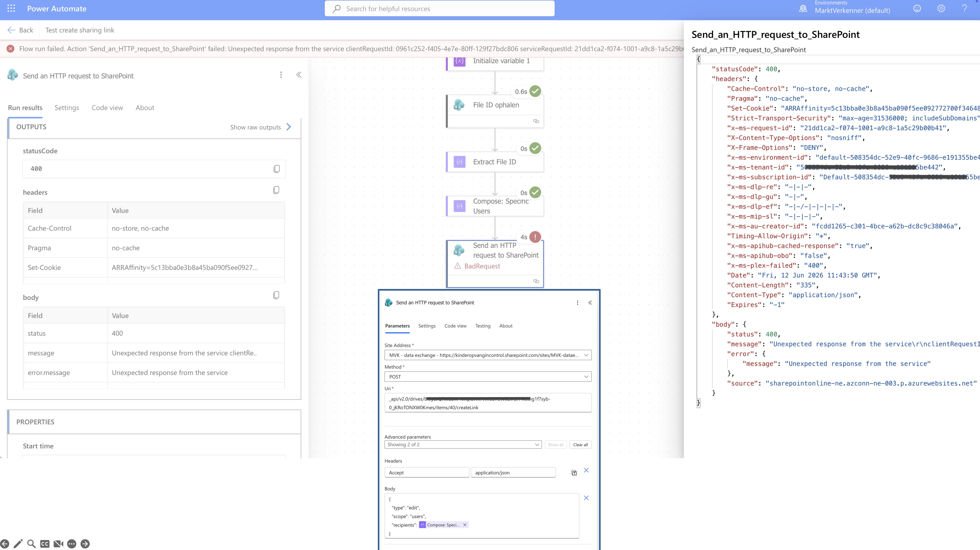The height and width of the screenshot is (550, 980).
Task: Click the Clear all button
Action: [x=580, y=445]
